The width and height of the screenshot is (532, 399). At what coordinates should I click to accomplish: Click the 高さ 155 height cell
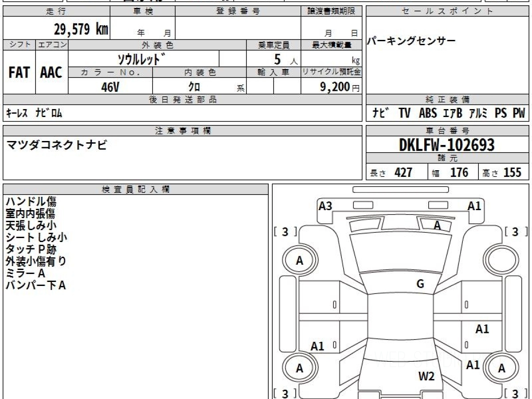click(504, 172)
